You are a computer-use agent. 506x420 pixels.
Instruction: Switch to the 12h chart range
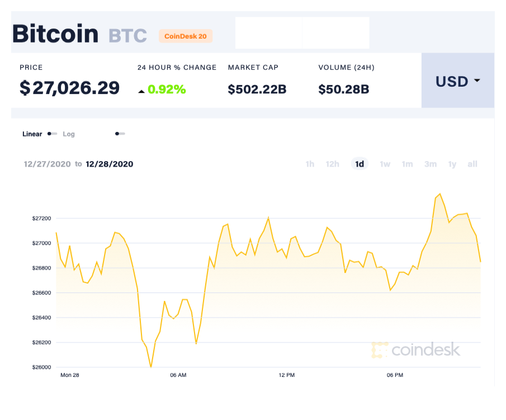click(332, 164)
